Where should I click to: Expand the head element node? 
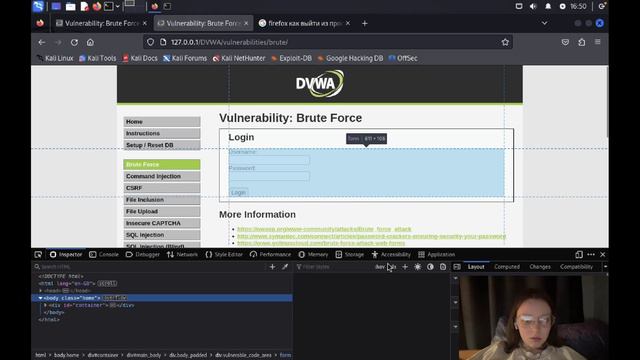pos(40,291)
